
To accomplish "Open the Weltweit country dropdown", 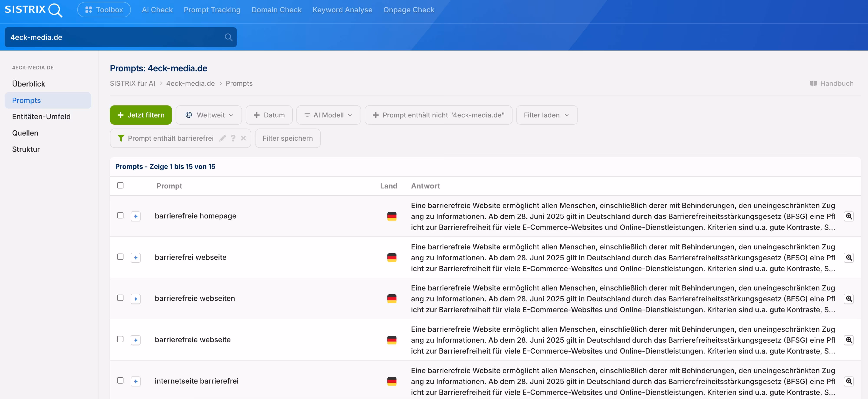I will click(209, 115).
